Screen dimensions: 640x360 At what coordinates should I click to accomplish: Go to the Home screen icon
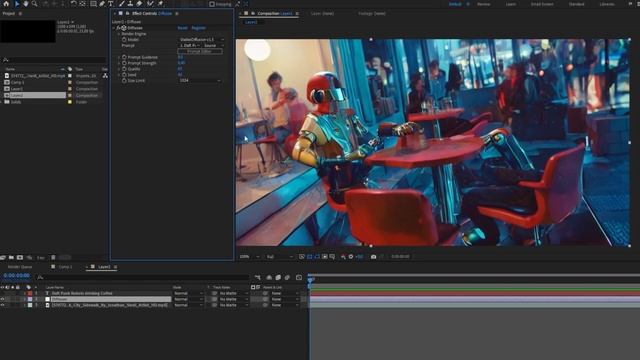point(6,4)
